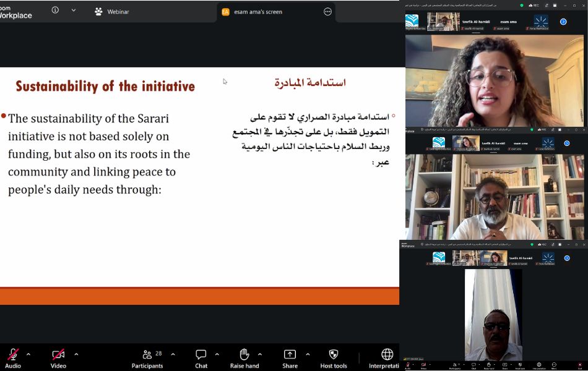The height and width of the screenshot is (371, 588).
Task: Click next arrow in top-right participant strip
Action: point(563,22)
